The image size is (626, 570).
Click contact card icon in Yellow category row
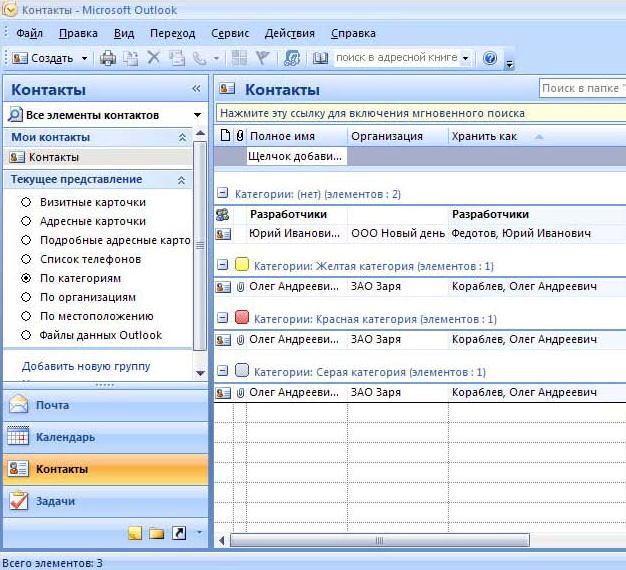223,287
